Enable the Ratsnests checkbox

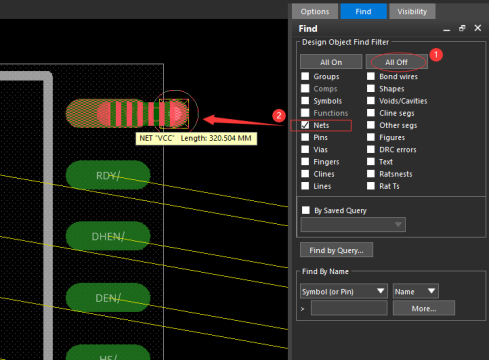(371, 174)
